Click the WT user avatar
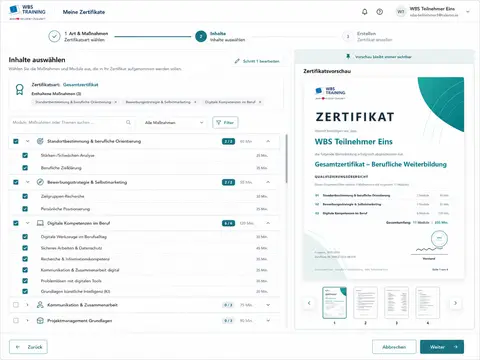 (x=400, y=12)
